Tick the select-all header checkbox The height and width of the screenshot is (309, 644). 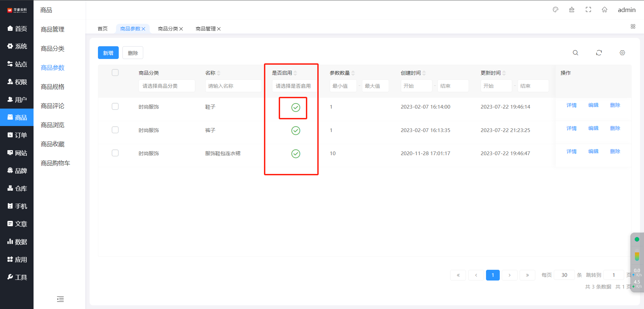point(115,73)
